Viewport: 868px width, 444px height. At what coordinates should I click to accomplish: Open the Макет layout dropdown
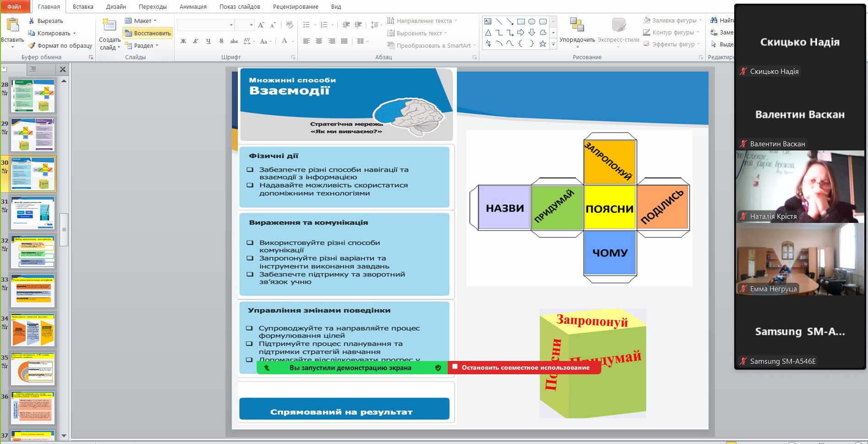coord(141,21)
